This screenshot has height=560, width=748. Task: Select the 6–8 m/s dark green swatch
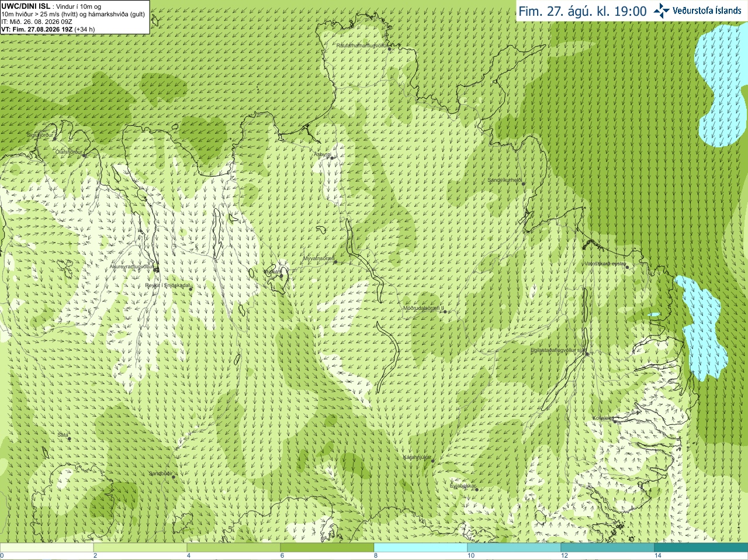coord(327,548)
